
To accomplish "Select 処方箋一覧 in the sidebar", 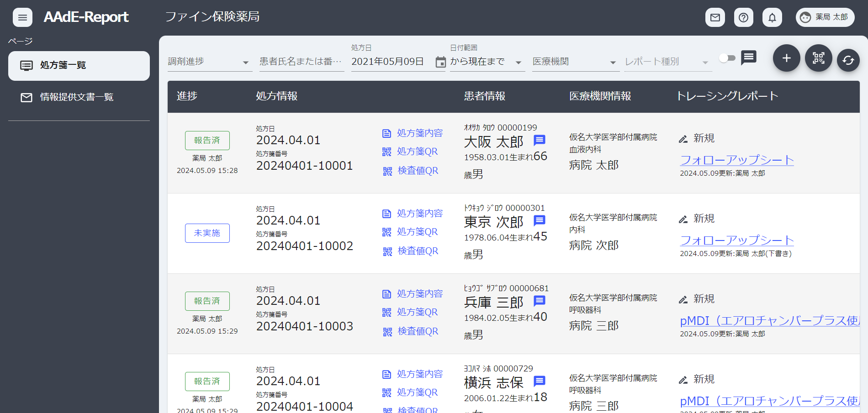I will [79, 65].
